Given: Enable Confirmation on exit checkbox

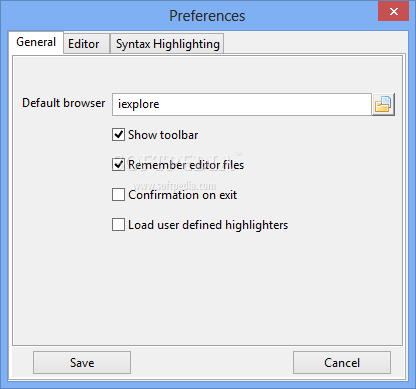Looking at the screenshot, I should coord(118,195).
